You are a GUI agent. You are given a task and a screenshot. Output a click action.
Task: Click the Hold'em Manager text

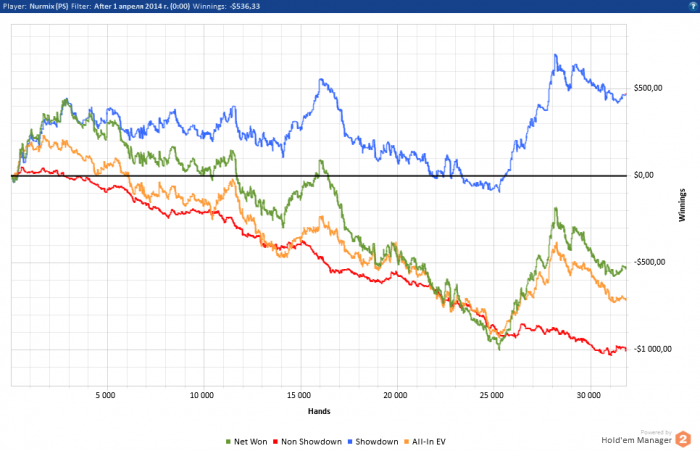tap(636, 440)
